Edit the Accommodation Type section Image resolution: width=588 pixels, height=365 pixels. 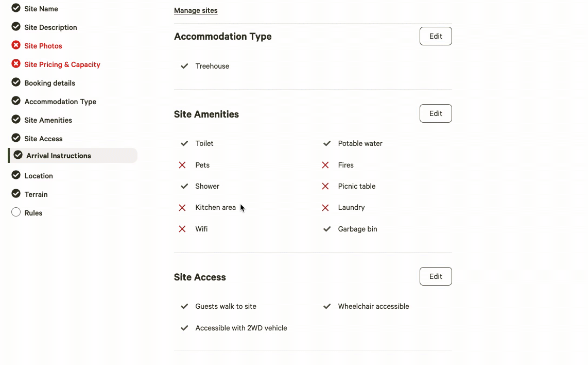click(436, 36)
